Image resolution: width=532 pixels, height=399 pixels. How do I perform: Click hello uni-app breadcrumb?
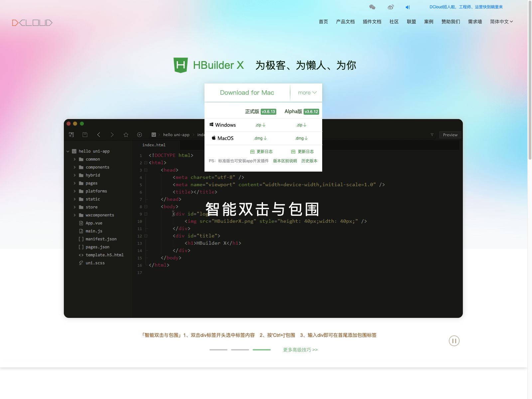(176, 135)
